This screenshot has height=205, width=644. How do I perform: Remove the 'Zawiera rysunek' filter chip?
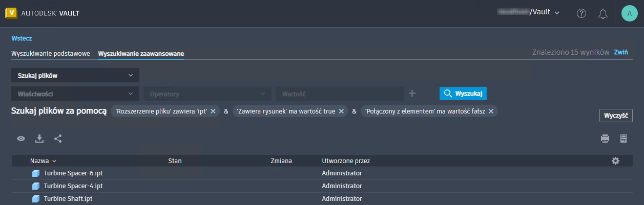[341, 111]
